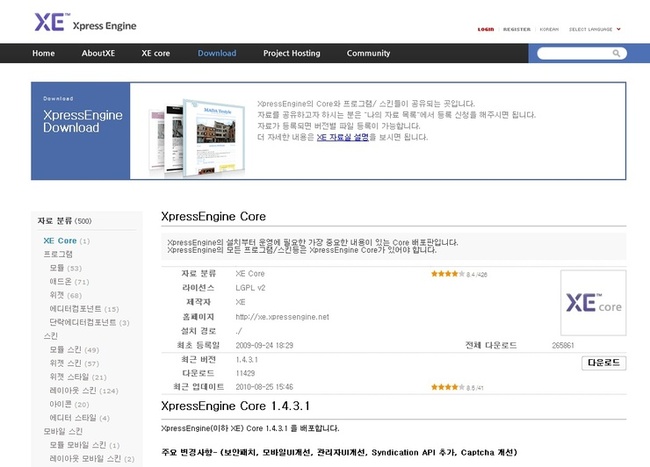
Task: Click the 자료 분류 (500) sidebar title
Action: 65,221
